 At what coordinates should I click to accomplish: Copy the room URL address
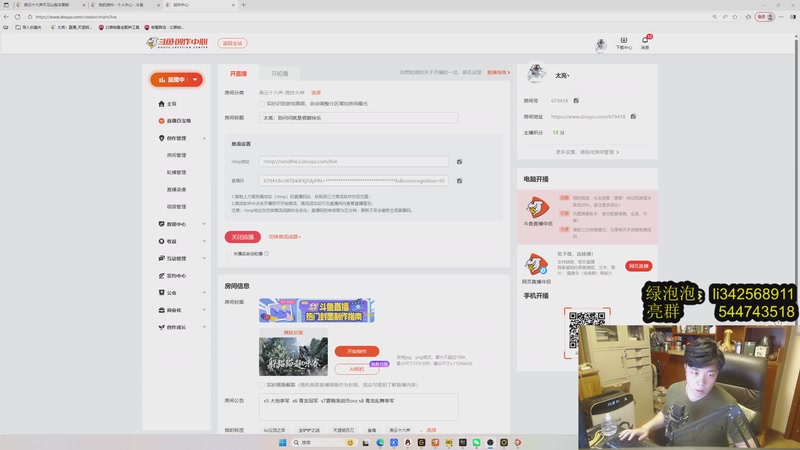[x=633, y=116]
